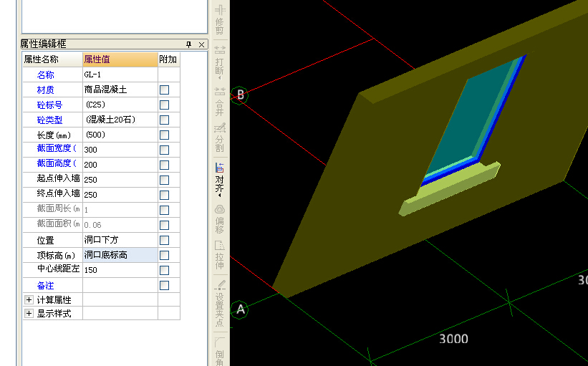Edit the 位置 value 洞口下方

pos(120,240)
